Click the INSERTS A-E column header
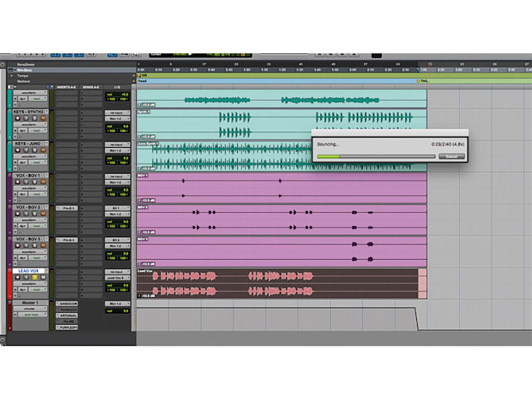 (66, 87)
